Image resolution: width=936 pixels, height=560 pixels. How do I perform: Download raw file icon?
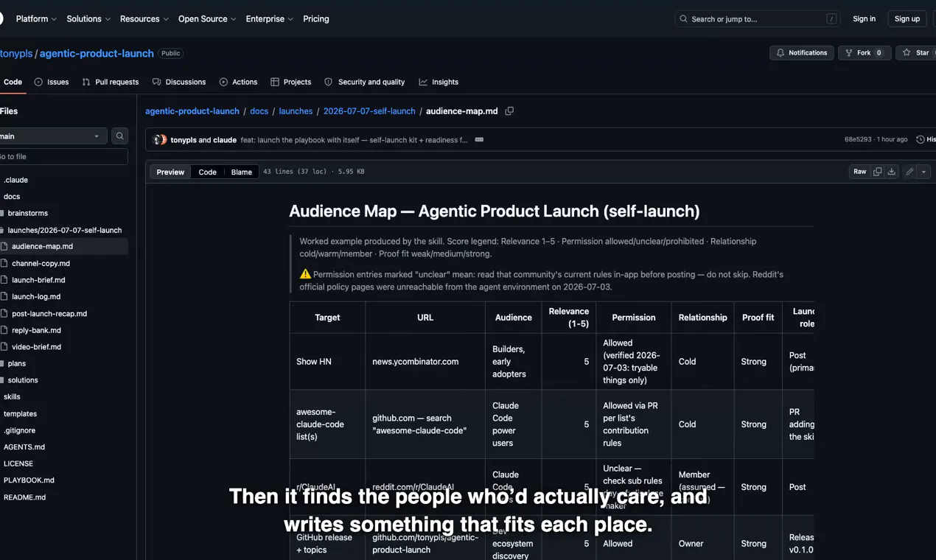click(x=891, y=172)
